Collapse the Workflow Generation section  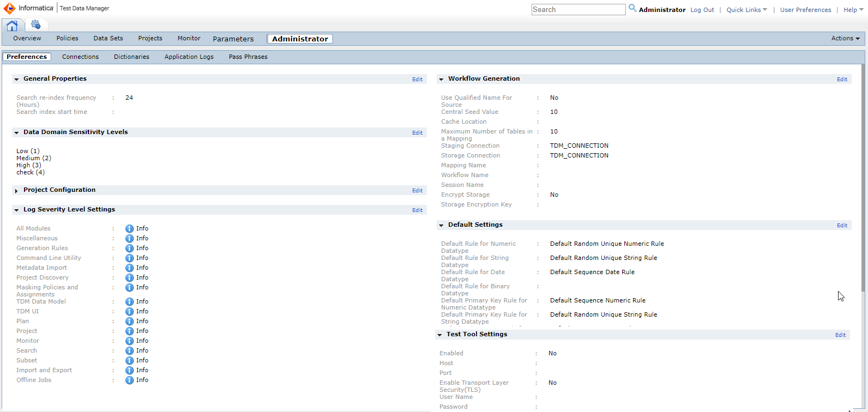click(x=441, y=80)
